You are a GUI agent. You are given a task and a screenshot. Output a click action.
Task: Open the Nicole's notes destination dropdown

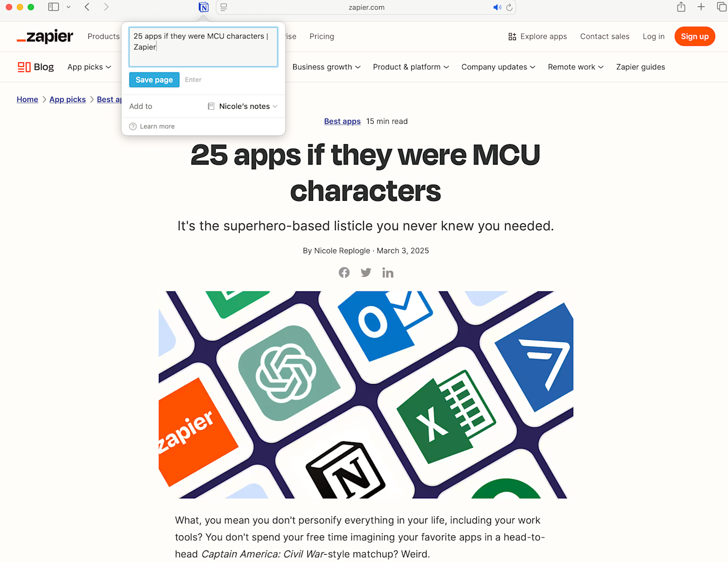(242, 106)
